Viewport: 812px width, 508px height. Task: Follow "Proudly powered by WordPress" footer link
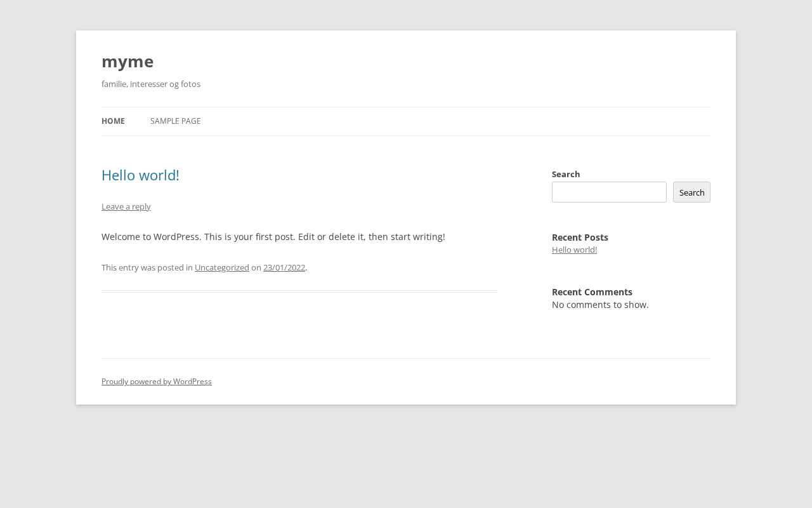tap(157, 382)
